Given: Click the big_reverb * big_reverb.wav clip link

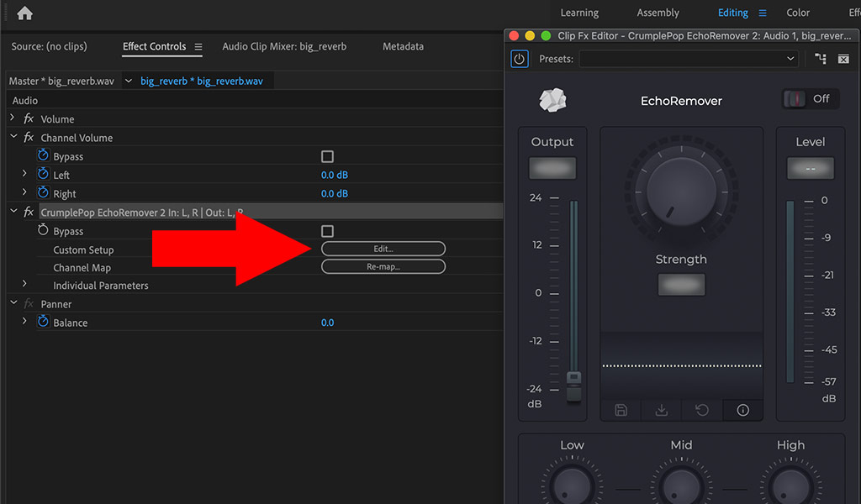Looking at the screenshot, I should tap(202, 81).
